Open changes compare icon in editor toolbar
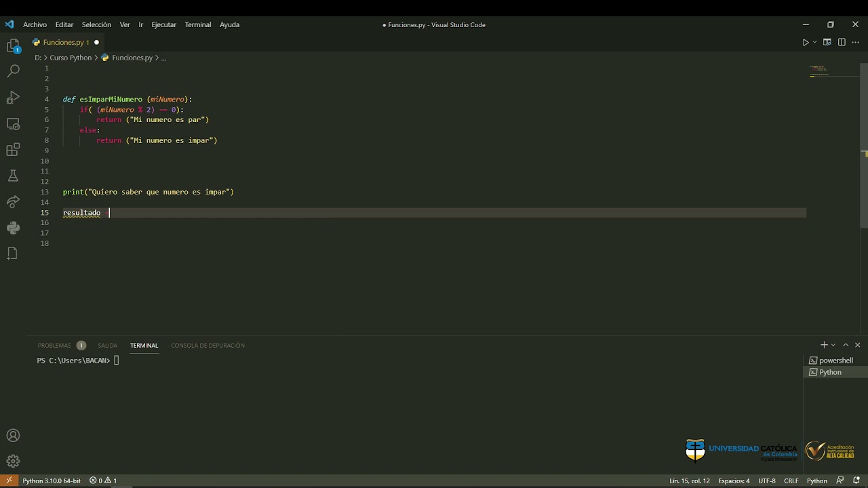 [827, 42]
